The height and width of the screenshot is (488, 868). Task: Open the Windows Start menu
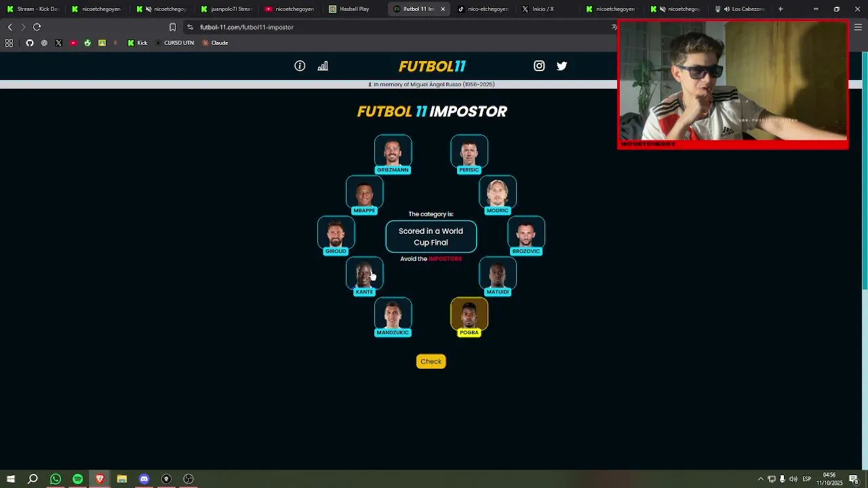point(10,479)
